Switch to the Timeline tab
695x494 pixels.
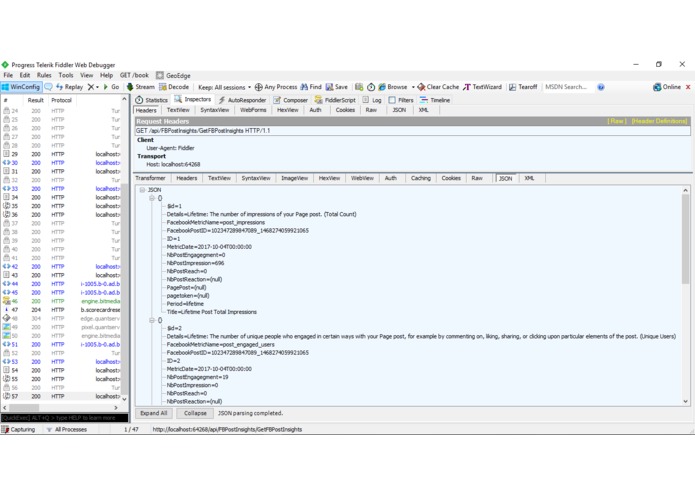(435, 100)
